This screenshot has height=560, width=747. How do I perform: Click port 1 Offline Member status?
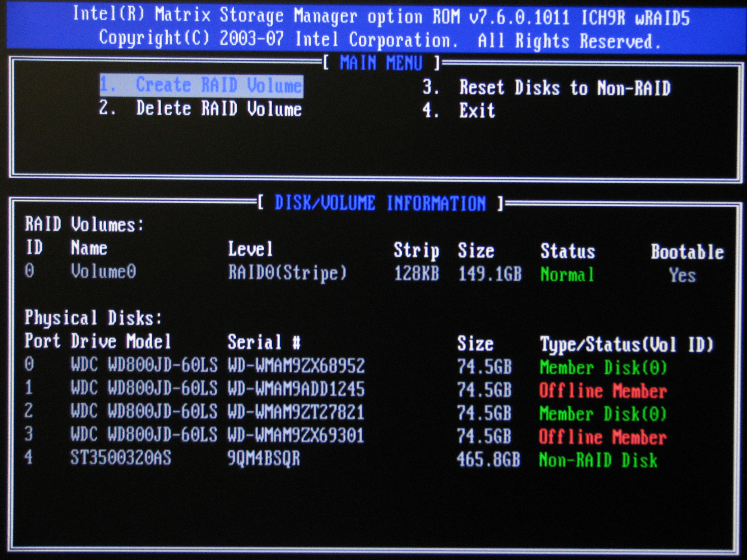(x=603, y=391)
